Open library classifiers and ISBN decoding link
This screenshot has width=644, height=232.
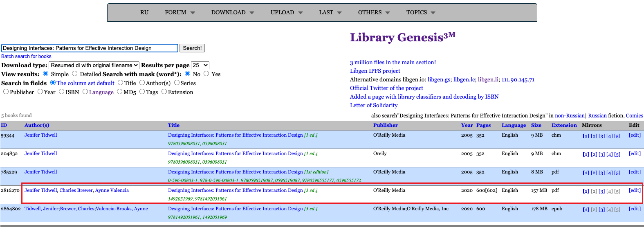tap(424, 97)
